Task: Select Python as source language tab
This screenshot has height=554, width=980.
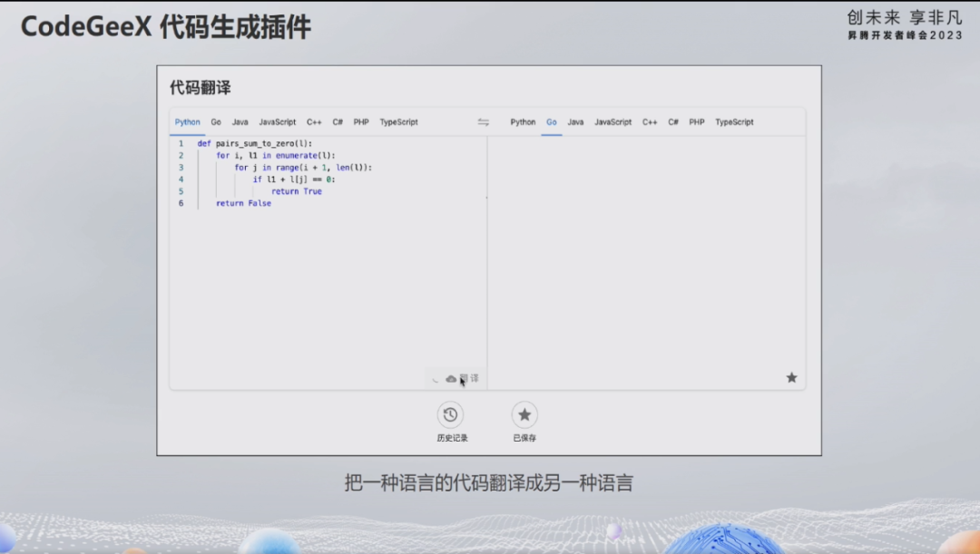Action: coord(188,122)
